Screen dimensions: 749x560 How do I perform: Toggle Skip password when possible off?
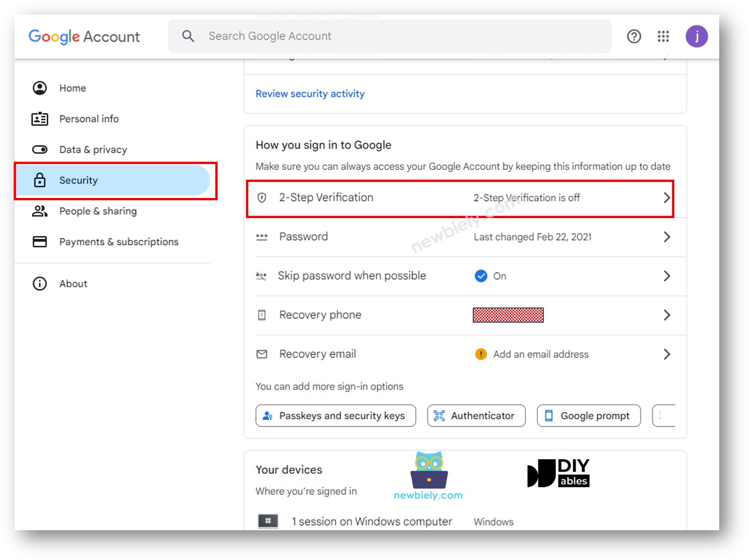(481, 276)
